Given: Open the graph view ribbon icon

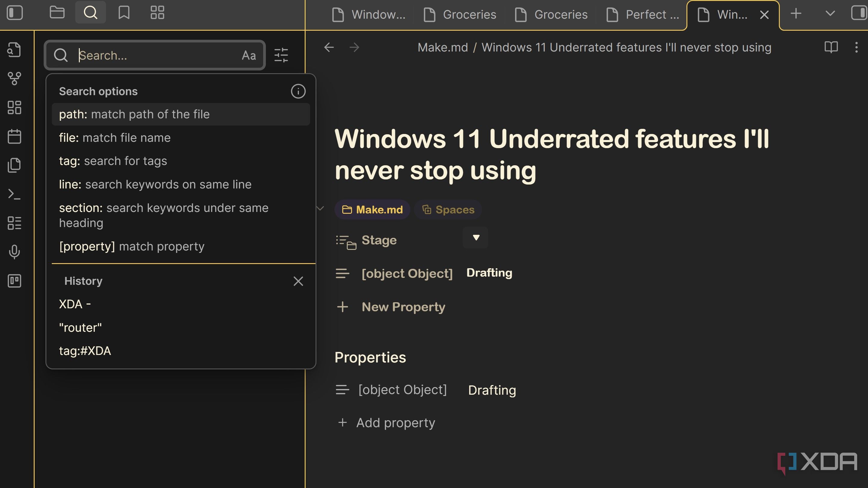Looking at the screenshot, I should point(14,78).
